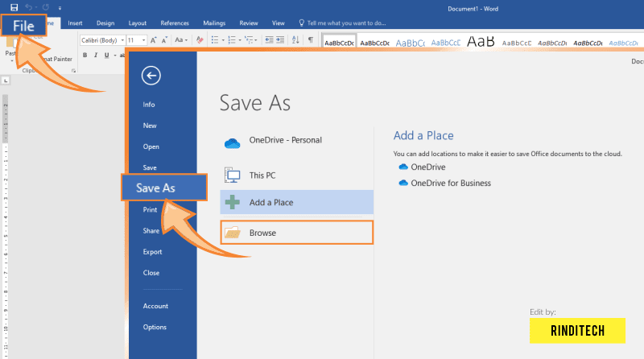The width and height of the screenshot is (644, 359).
Task: Select Share in the Backstage menu
Action: 151,231
